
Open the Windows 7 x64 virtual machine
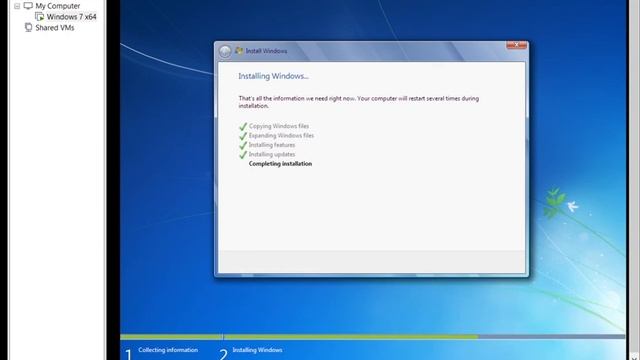coord(71,17)
